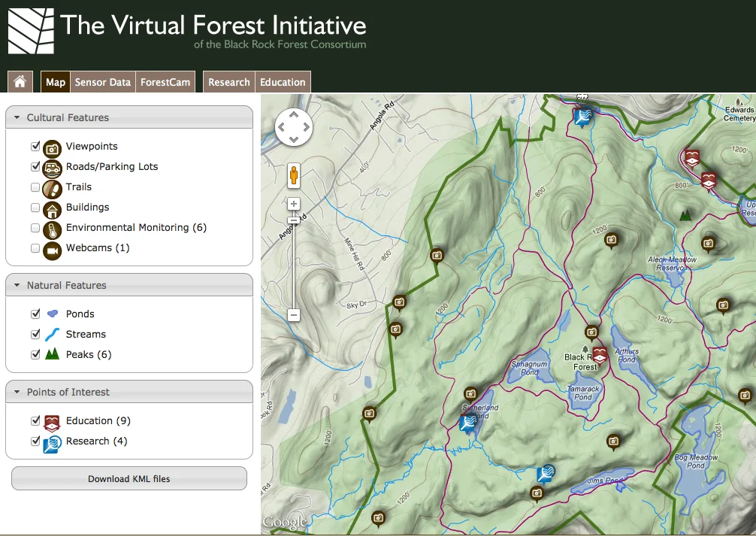756x543 pixels.
Task: Go to the Education tab
Action: point(283,81)
